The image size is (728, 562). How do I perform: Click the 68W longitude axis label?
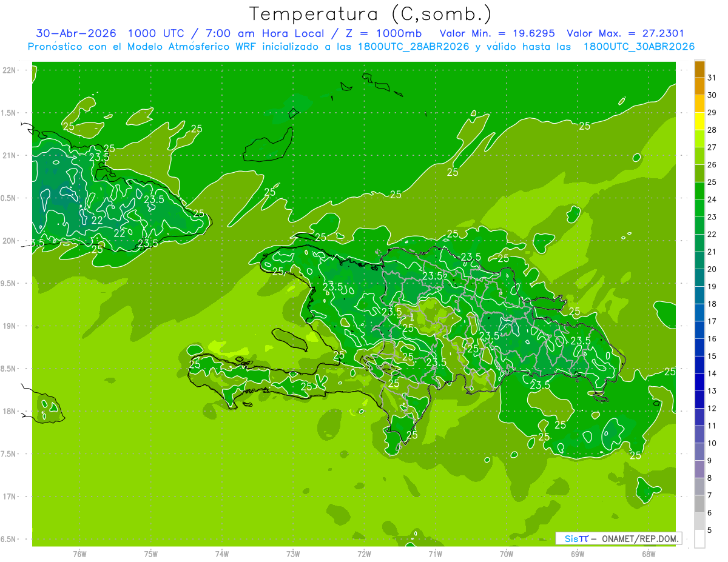click(649, 554)
